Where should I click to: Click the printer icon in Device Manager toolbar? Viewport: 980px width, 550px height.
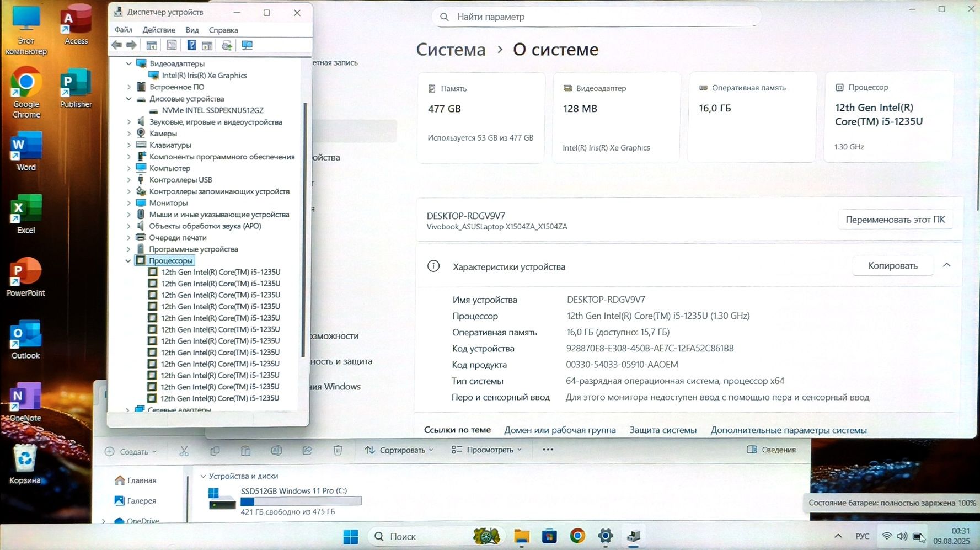click(x=227, y=45)
